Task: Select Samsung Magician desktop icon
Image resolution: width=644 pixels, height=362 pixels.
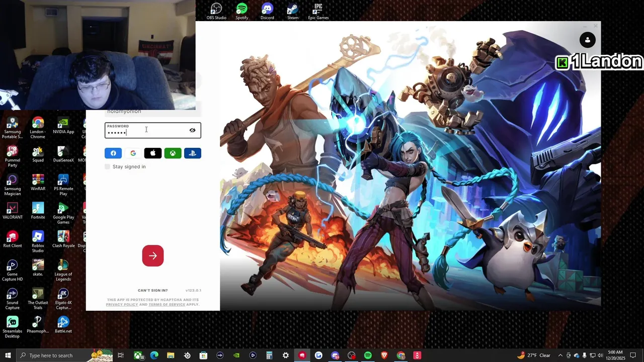Action: pos(13,186)
